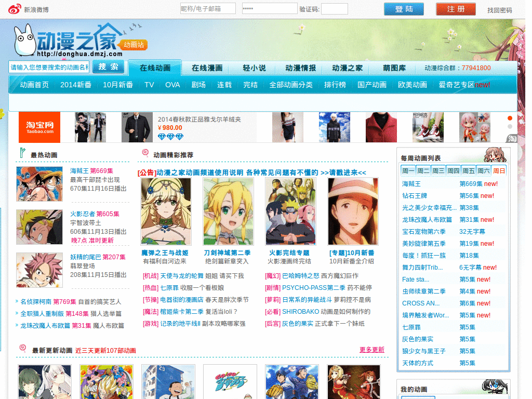This screenshot has height=399, width=532.
Task: Open 国产动画 in the navigation bar
Action: (x=372, y=85)
